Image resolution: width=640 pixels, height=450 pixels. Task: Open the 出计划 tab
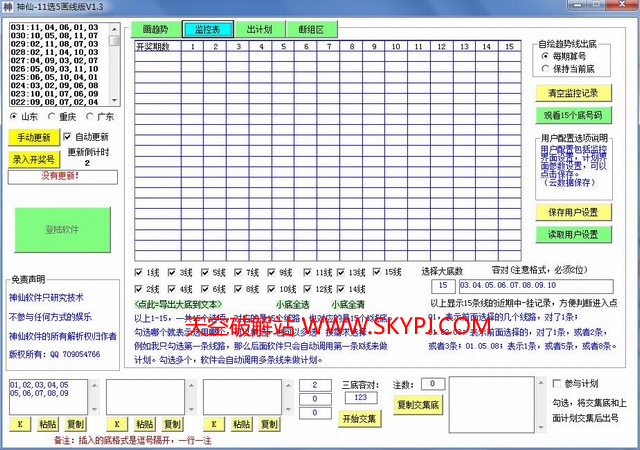(258, 31)
